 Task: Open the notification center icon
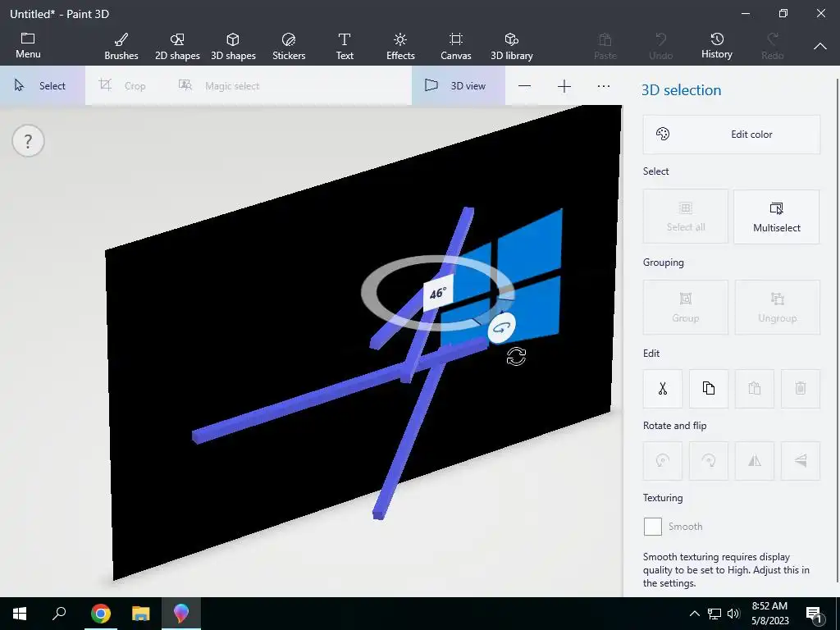pos(815,614)
